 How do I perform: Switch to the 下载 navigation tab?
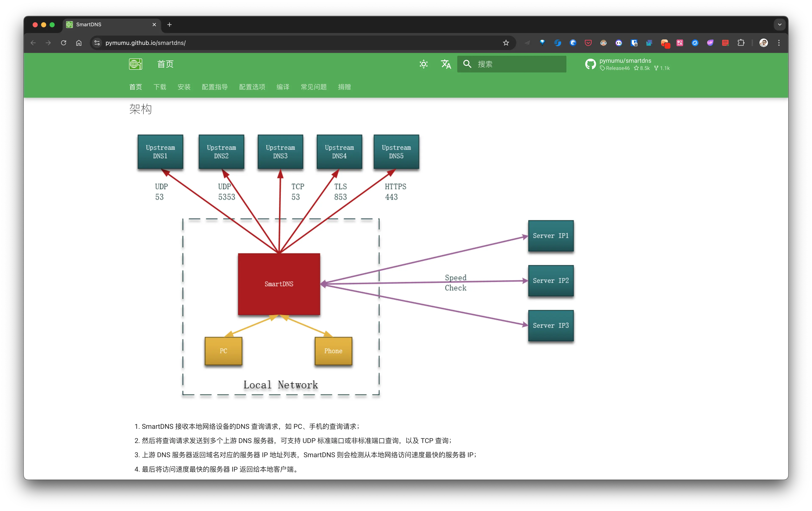click(x=160, y=87)
